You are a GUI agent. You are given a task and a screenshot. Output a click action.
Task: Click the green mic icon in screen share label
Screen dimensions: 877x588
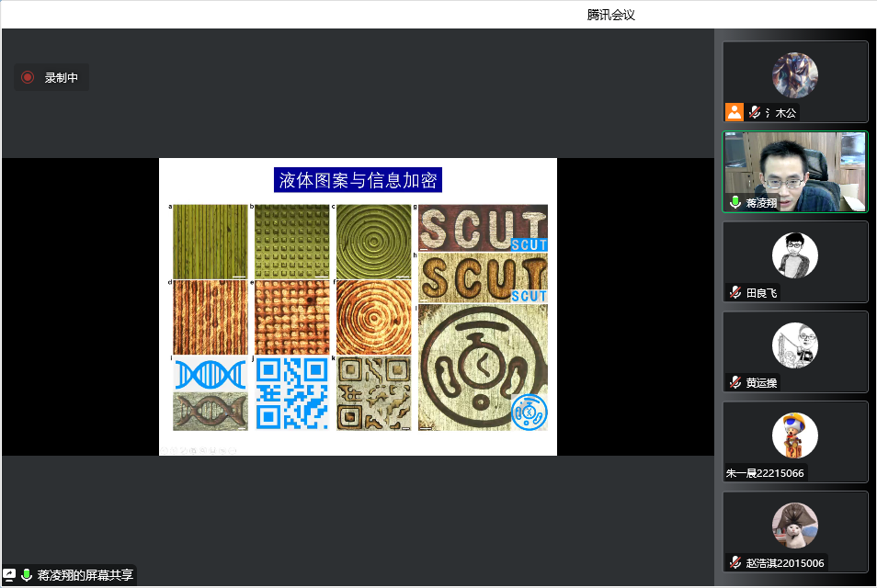(27, 575)
